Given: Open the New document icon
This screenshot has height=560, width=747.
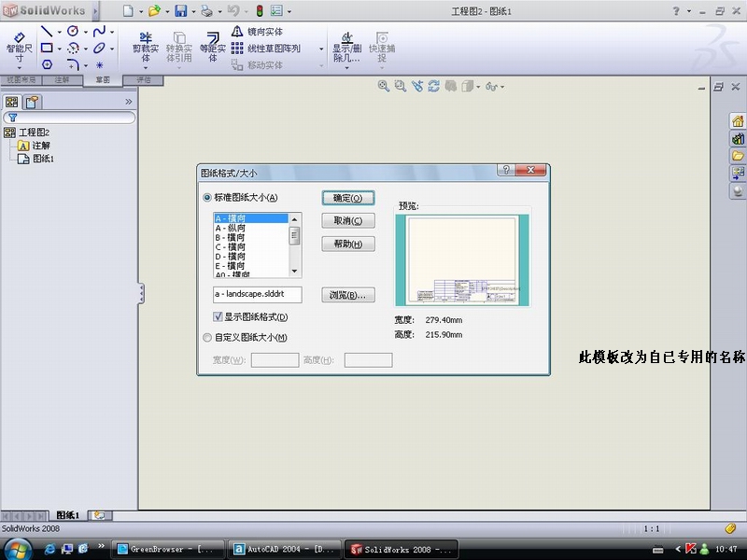Looking at the screenshot, I should [x=128, y=10].
